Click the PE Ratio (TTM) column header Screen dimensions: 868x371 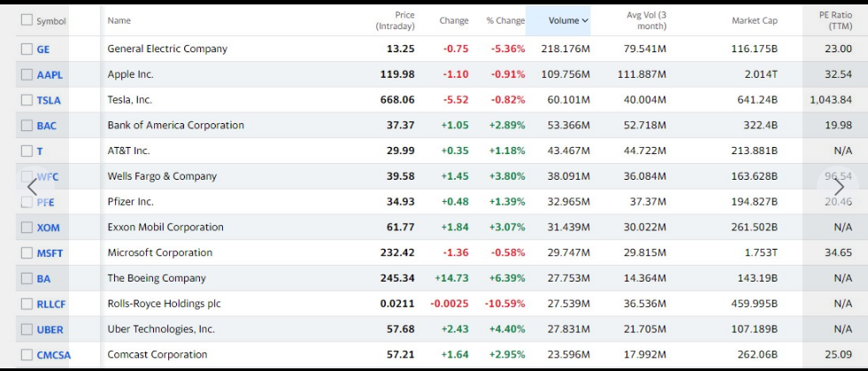coord(836,20)
